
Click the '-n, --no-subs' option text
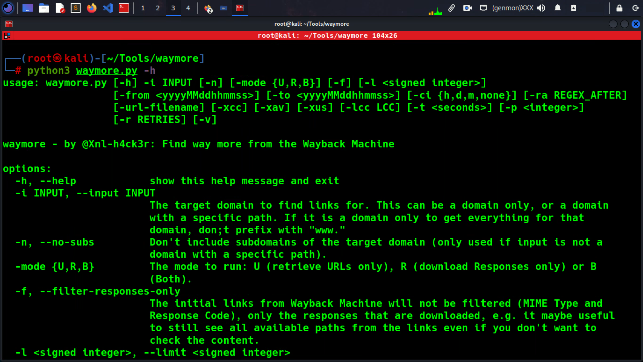(55, 242)
